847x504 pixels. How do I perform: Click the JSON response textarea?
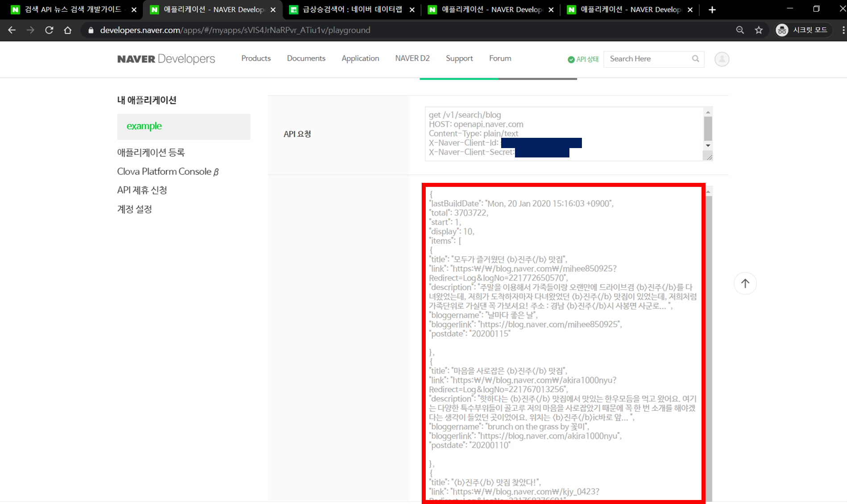(564, 343)
